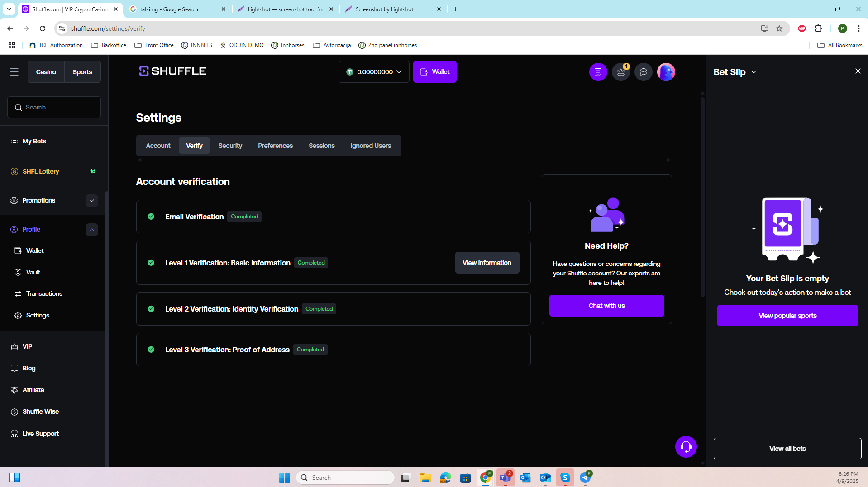Switch to talkimg Google Search tab
Viewport: 868px width, 487px height.
pyautogui.click(x=177, y=9)
